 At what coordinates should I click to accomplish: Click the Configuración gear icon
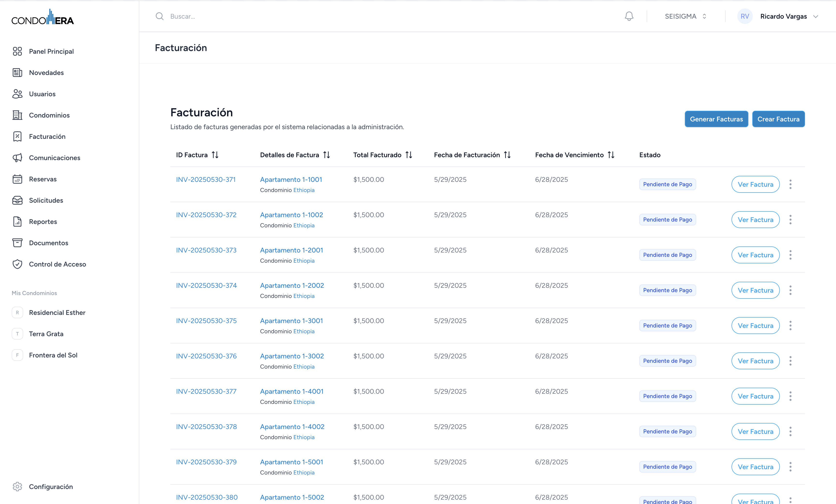[17, 487]
